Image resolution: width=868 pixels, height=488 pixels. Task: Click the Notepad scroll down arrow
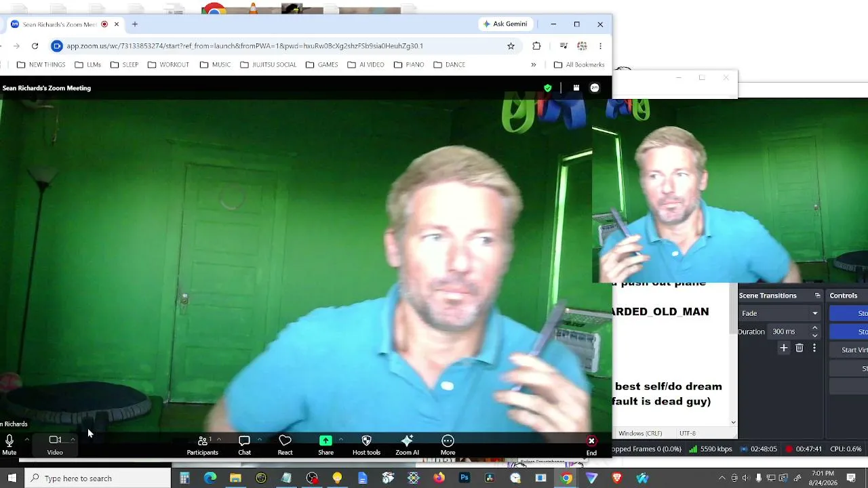(733, 422)
